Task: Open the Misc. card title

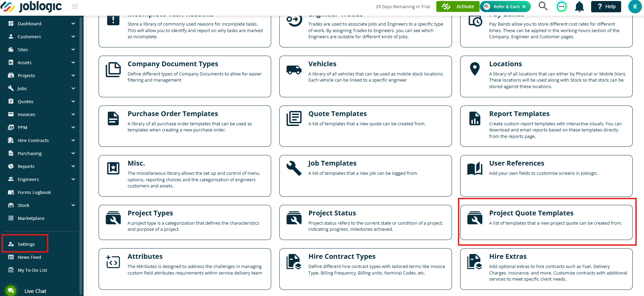Action: [x=136, y=163]
